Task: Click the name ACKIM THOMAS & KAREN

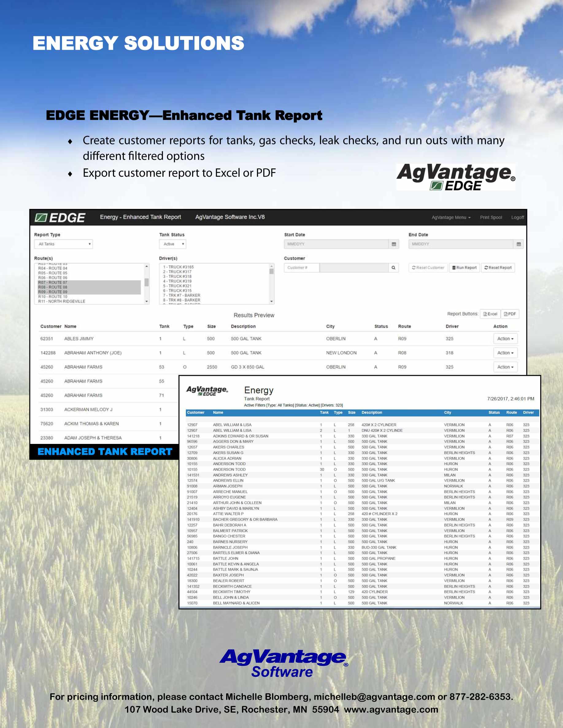Action: pyautogui.click(x=92, y=424)
